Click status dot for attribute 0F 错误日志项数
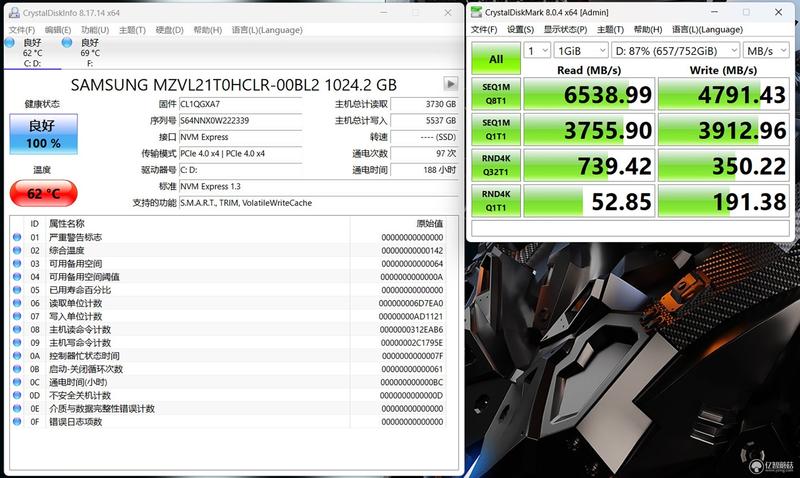The image size is (800, 478). click(17, 422)
